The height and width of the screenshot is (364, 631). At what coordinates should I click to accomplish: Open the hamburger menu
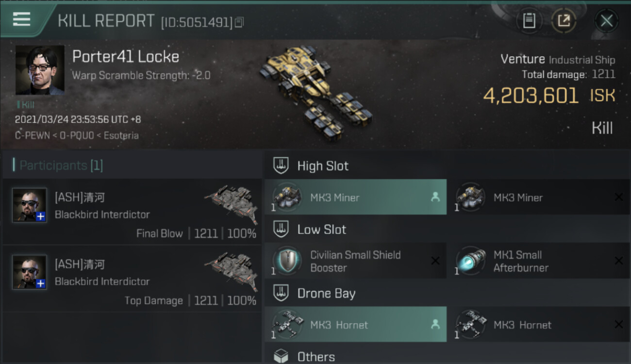(22, 19)
